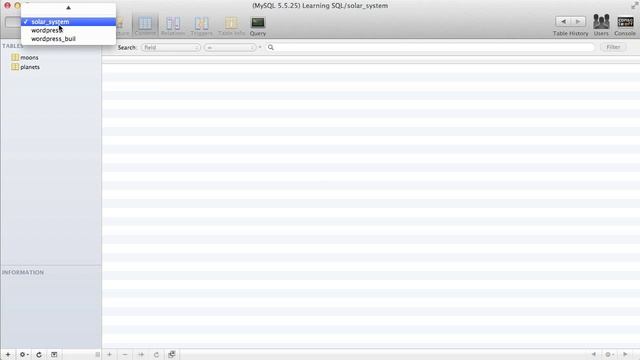Add a new table with sidebar plus
Screen dimensions: 640x360
click(8, 354)
